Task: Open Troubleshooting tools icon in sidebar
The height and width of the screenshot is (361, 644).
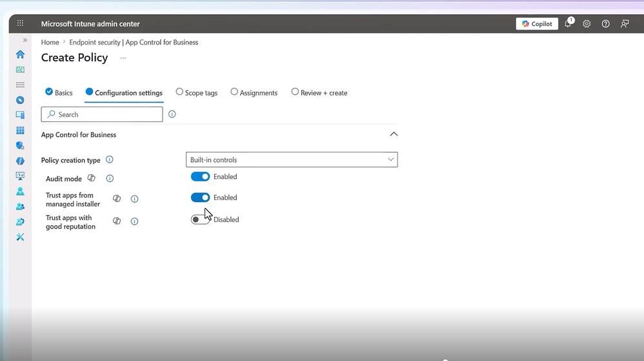Action: coord(20,237)
